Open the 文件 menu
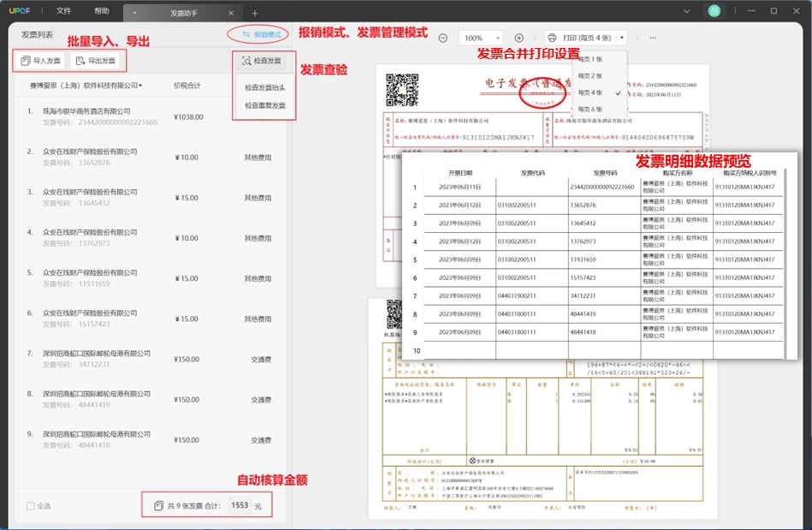812x530 pixels. [x=63, y=11]
